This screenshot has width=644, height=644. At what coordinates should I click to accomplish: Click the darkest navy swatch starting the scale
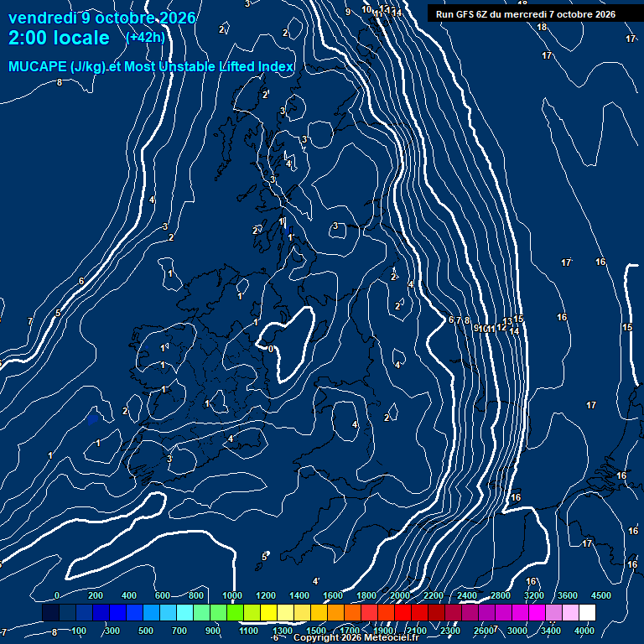pos(50,612)
